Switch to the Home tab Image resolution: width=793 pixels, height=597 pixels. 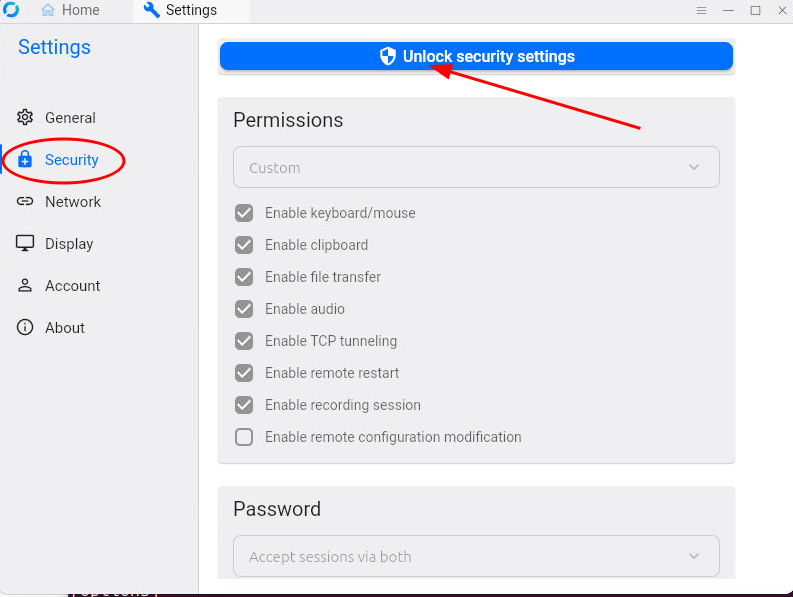[70, 10]
